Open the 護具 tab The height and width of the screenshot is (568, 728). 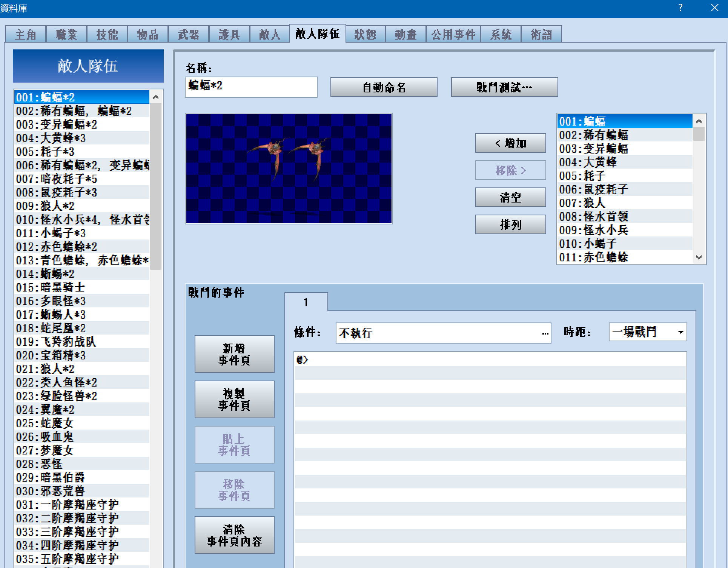pyautogui.click(x=229, y=35)
